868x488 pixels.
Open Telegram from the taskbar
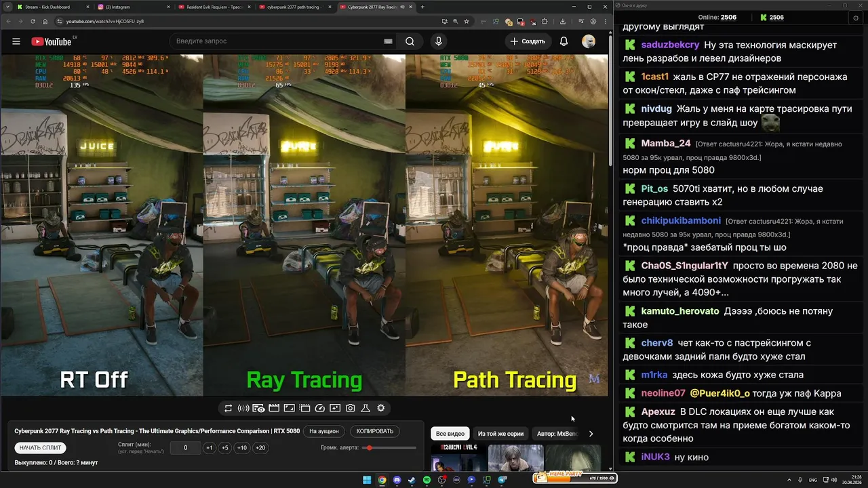click(502, 480)
